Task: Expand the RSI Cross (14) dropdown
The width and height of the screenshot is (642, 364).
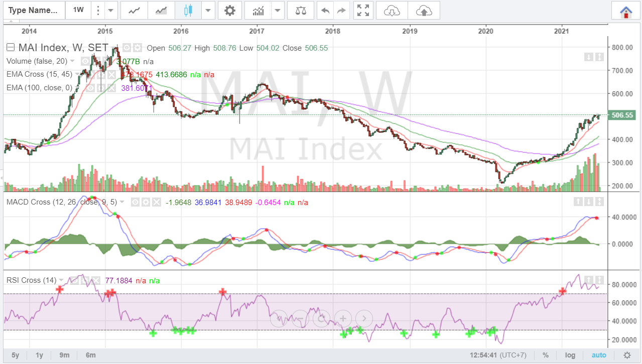Action: (x=61, y=280)
